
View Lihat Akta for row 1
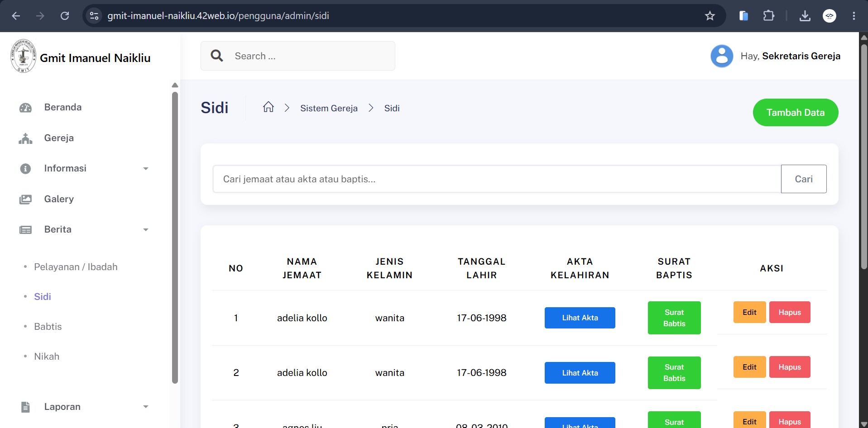[x=580, y=318]
